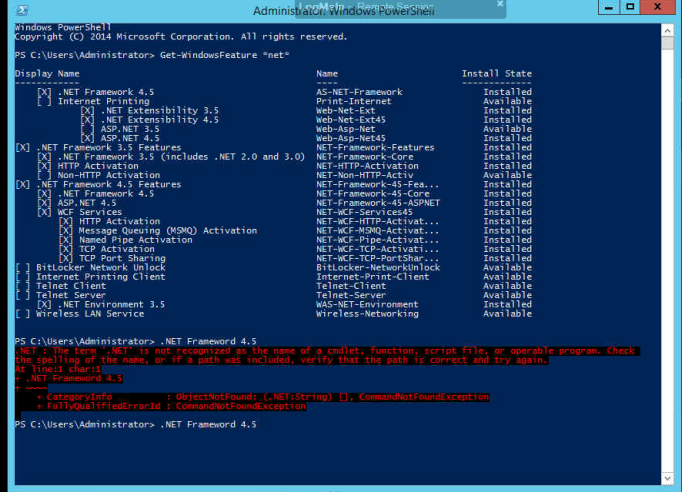Click the Display Name column header
Image resolution: width=682 pixels, height=492 pixels.
pyautogui.click(x=47, y=73)
